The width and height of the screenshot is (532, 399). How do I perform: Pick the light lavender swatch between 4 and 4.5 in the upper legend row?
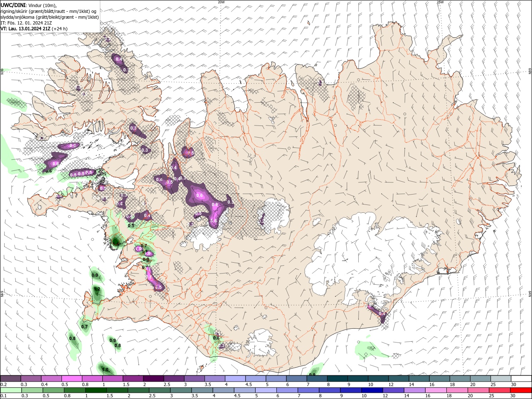[235, 379]
